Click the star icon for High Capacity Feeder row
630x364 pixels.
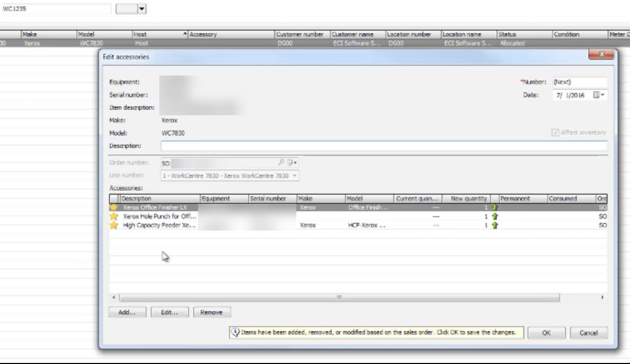click(114, 225)
